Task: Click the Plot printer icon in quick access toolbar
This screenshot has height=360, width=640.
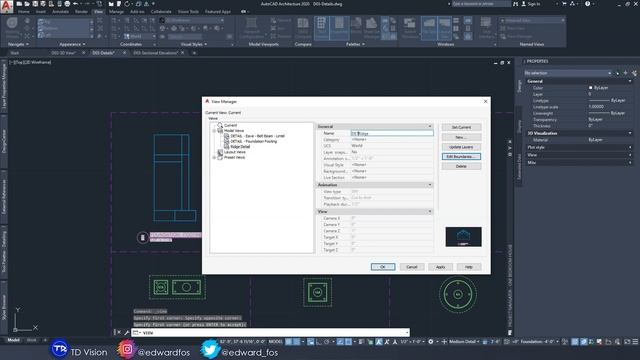Action: (67, 4)
